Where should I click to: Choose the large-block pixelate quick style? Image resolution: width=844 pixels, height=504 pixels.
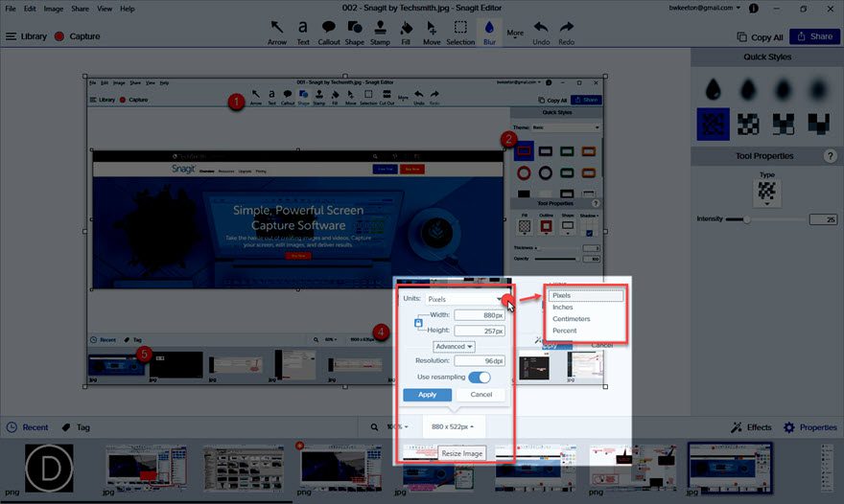[783, 125]
